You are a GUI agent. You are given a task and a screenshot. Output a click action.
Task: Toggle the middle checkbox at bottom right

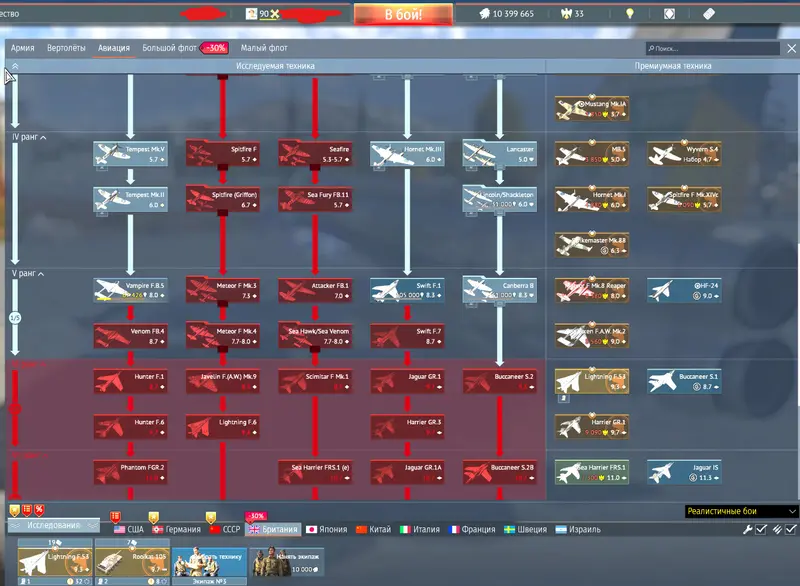pos(777,529)
